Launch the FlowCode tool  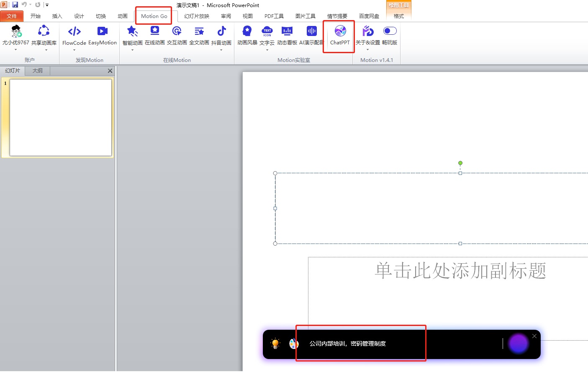74,35
